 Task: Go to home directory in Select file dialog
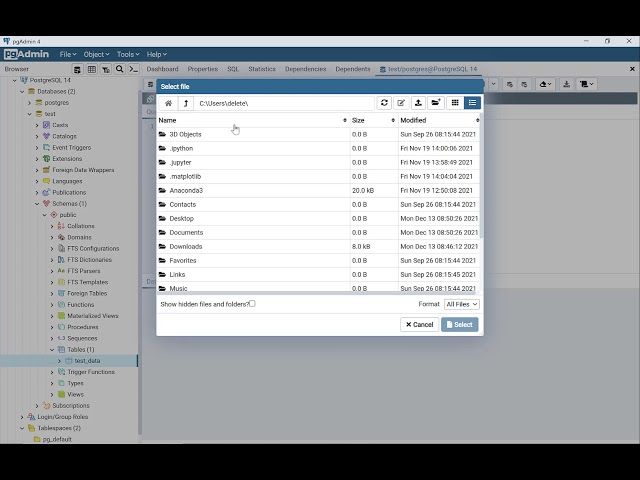click(x=168, y=103)
